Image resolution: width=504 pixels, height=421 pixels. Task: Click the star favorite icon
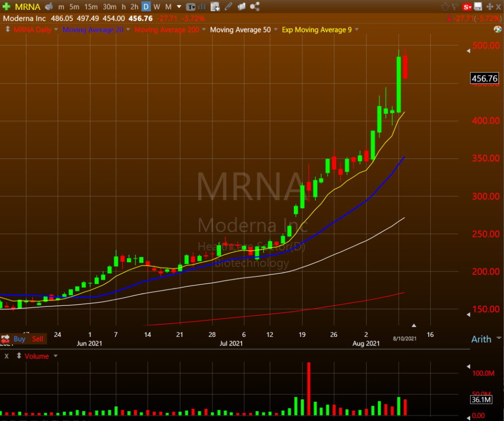pos(445,6)
